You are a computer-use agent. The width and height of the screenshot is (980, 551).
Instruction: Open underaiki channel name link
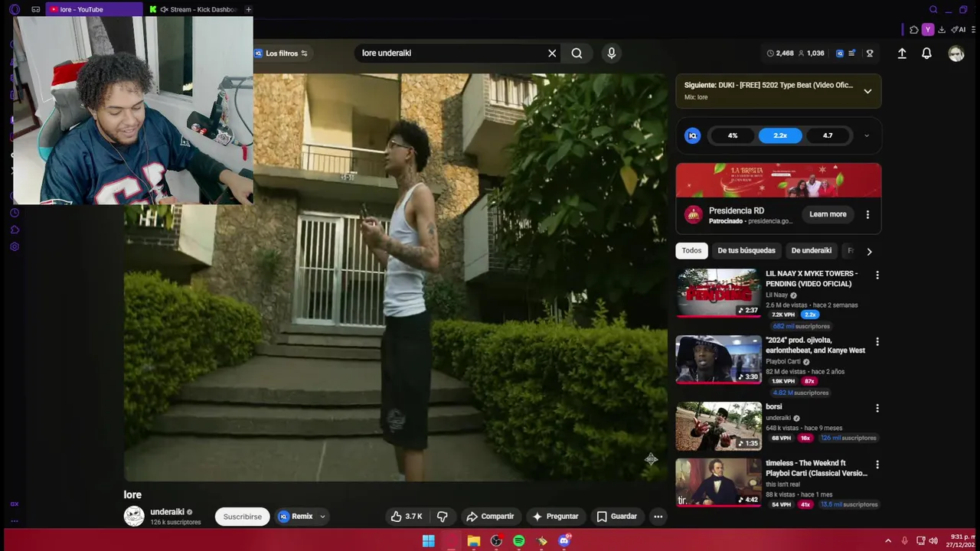point(167,512)
